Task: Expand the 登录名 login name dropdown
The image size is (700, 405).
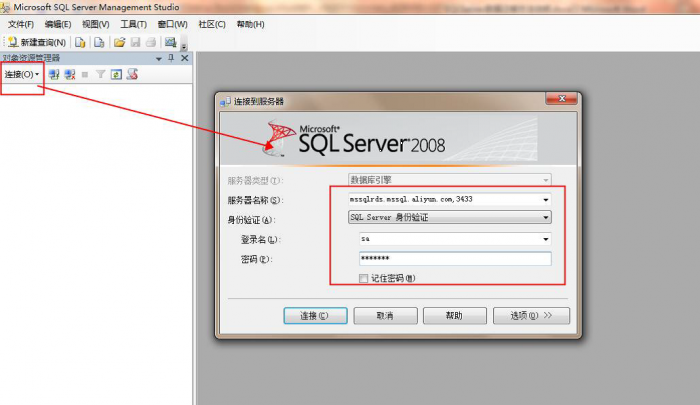Action: click(545, 239)
